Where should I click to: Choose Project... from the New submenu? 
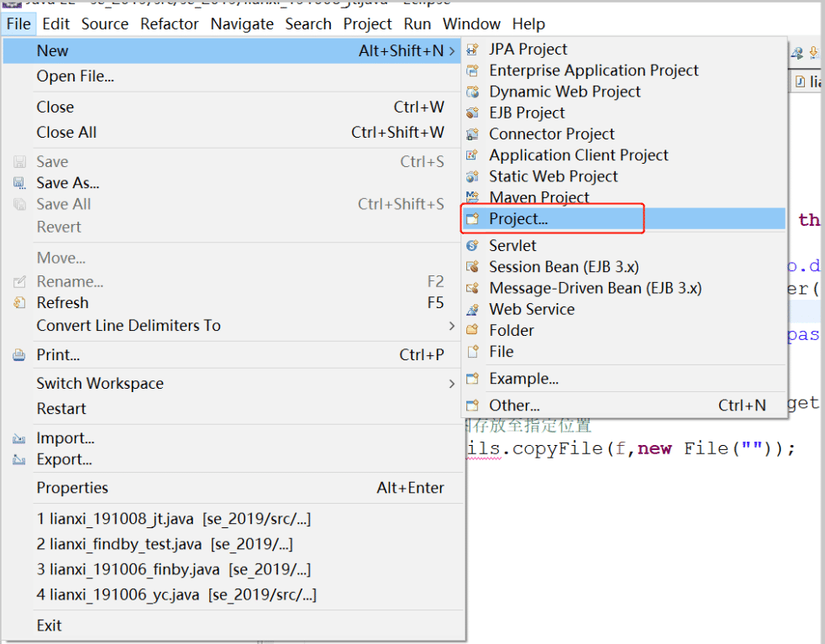(518, 219)
